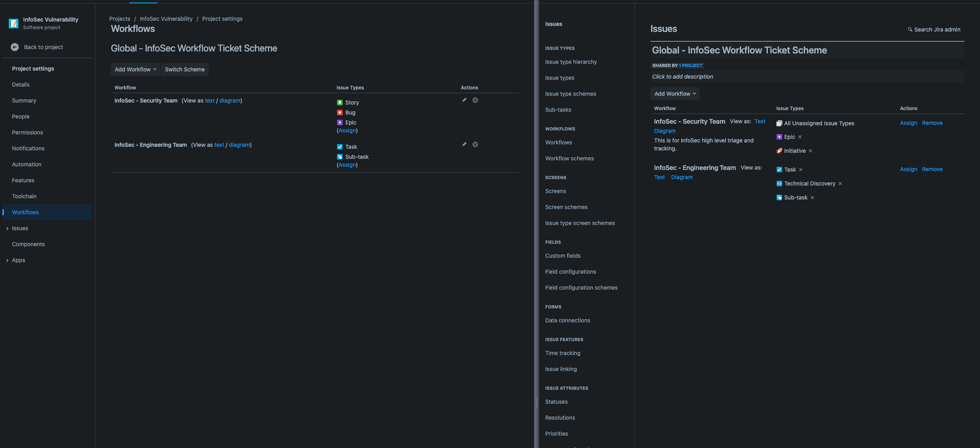Remove Task issue type in right panel
The width and height of the screenshot is (980, 448).
tap(801, 170)
